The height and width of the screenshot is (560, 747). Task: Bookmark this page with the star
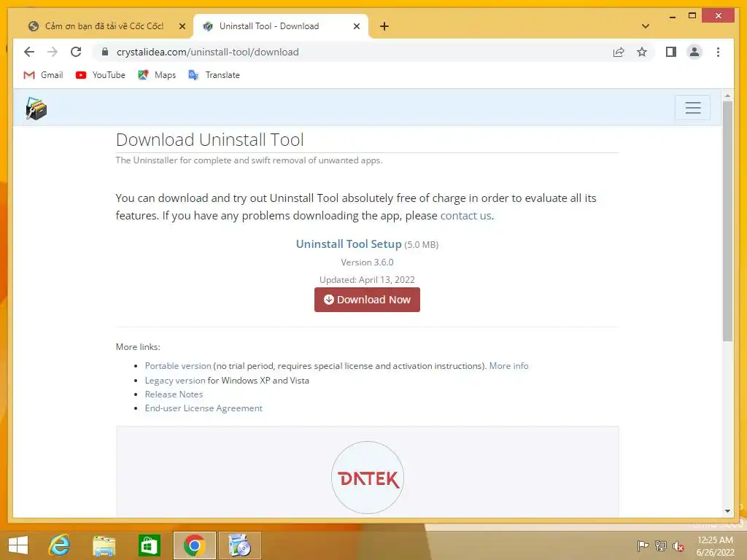642,52
